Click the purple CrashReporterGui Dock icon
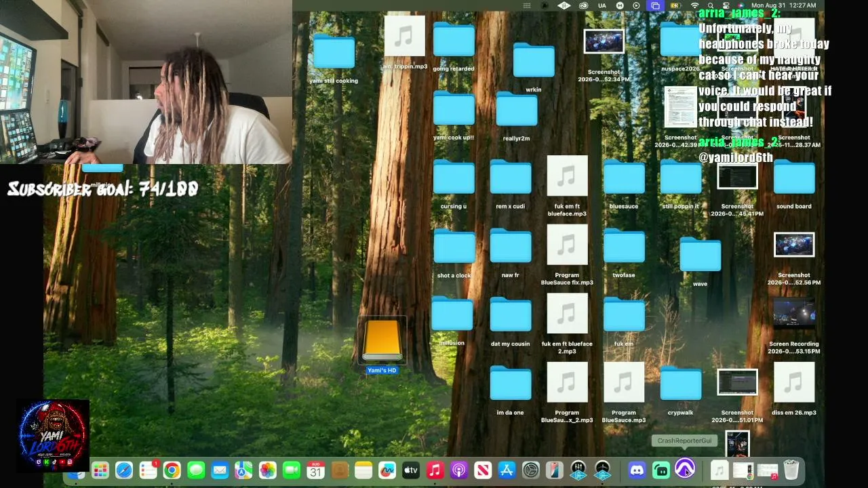The width and height of the screenshot is (868, 488). (x=685, y=468)
